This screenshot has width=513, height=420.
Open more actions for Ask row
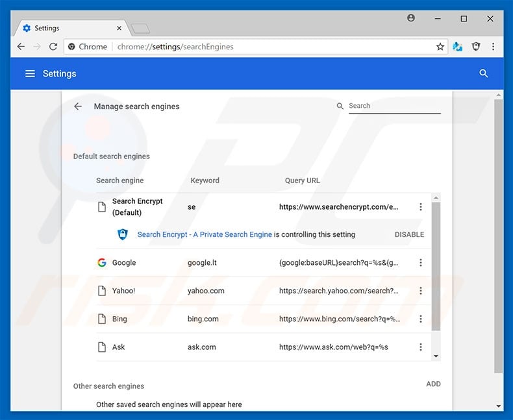(x=421, y=347)
